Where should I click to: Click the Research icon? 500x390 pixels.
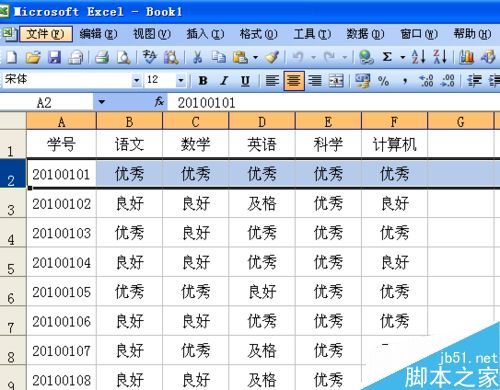(171, 57)
